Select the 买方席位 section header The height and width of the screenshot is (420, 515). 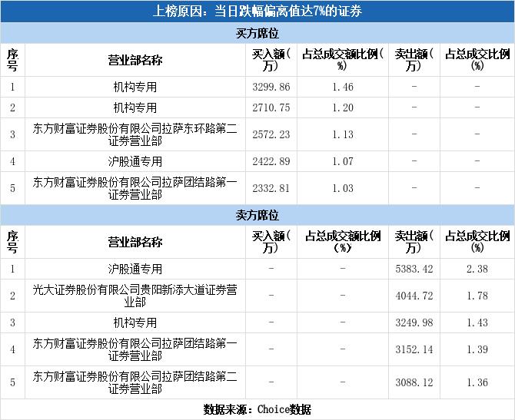tap(257, 33)
